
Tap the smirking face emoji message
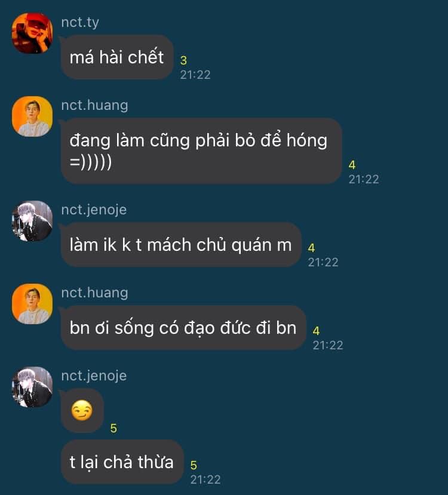tap(82, 410)
